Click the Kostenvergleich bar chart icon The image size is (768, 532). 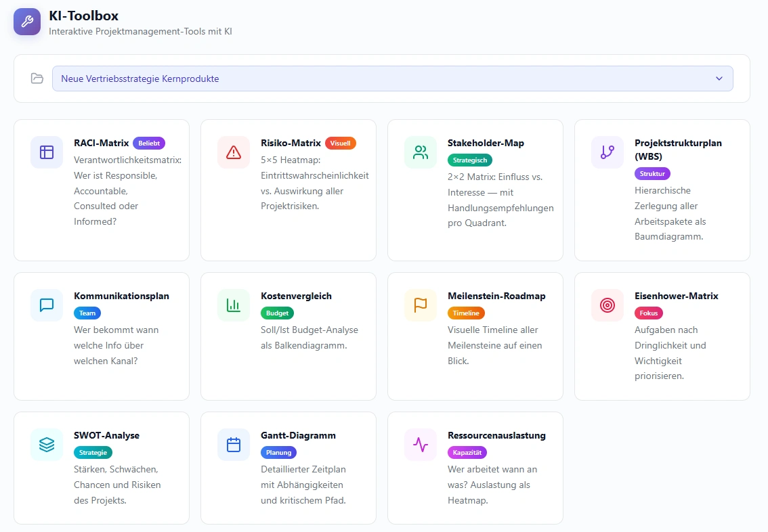(234, 305)
